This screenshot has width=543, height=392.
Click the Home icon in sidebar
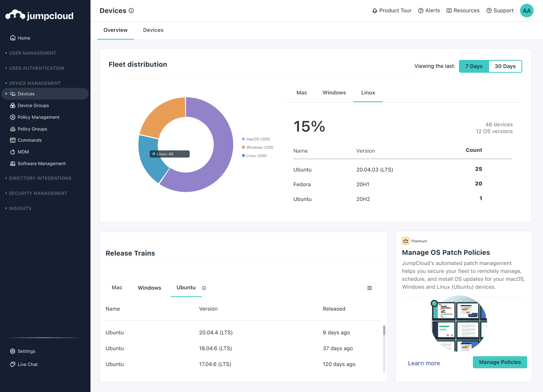coord(13,38)
